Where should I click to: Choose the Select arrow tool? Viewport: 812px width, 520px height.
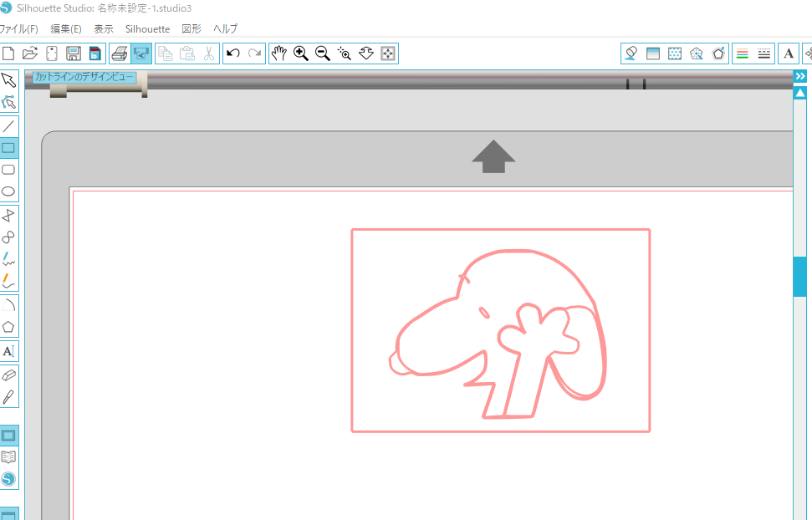(9, 80)
